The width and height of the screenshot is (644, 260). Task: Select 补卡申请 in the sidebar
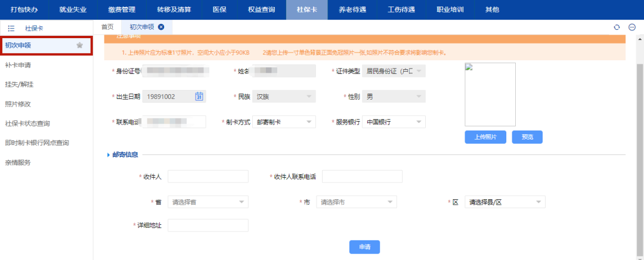pyautogui.click(x=18, y=65)
